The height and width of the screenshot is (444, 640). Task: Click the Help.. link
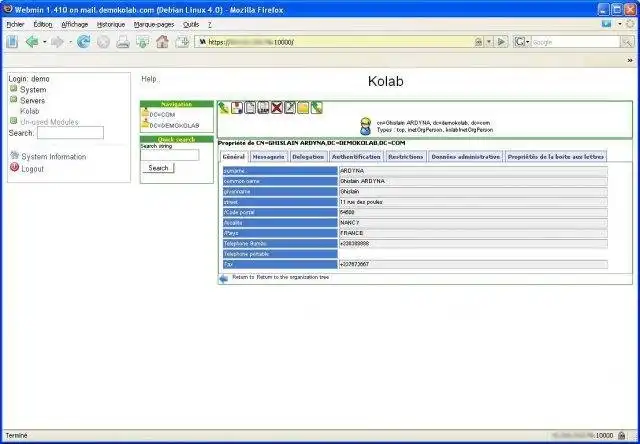(151, 79)
